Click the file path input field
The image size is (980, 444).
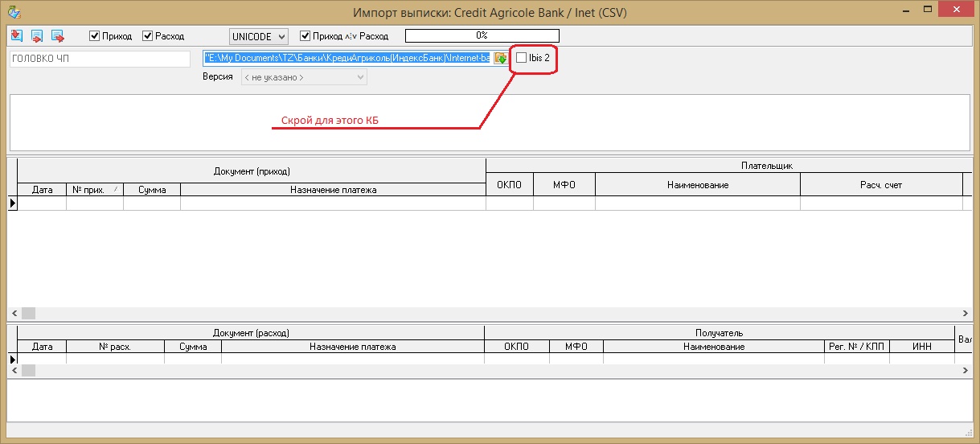click(x=346, y=58)
